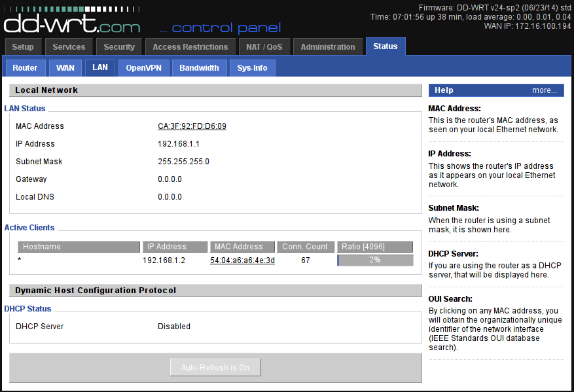Click the Gateway value 0.0.0.0
Viewport: 574px width, 392px height.
170,179
